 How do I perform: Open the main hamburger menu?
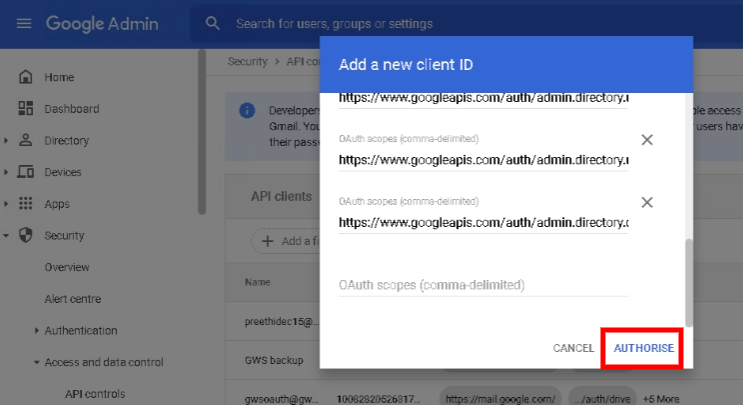[x=24, y=23]
